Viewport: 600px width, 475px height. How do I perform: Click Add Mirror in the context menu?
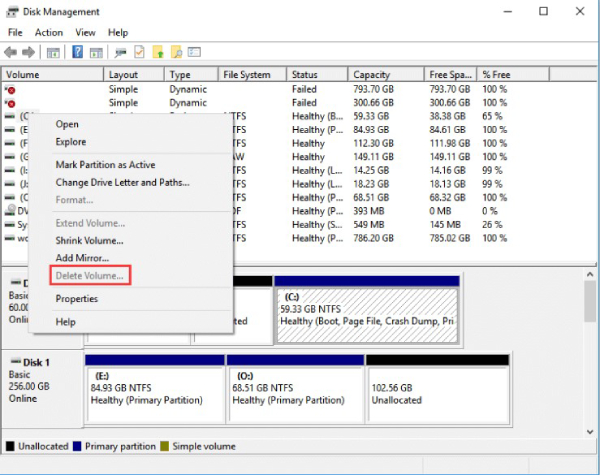(82, 258)
